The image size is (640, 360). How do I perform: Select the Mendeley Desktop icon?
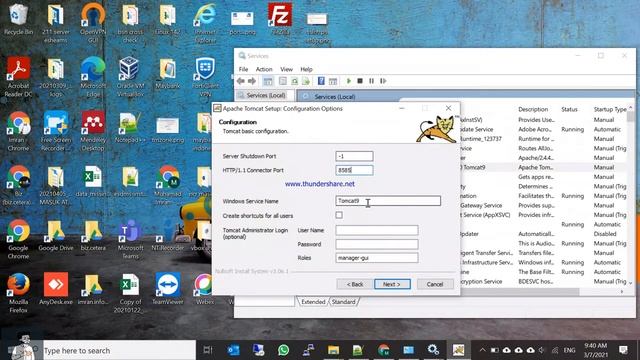pyautogui.click(x=93, y=131)
